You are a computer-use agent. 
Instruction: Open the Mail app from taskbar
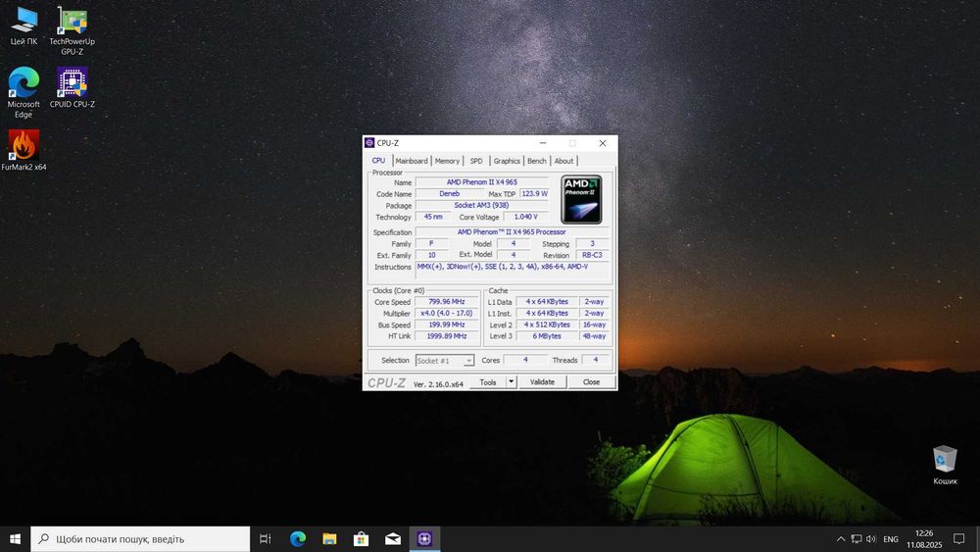tap(393, 539)
